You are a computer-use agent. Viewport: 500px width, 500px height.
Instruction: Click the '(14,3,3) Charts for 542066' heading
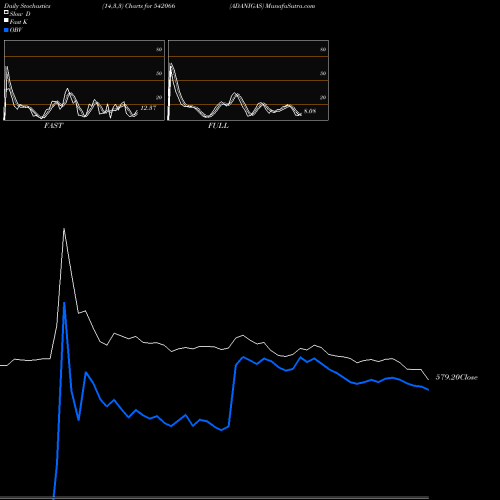[139, 6]
